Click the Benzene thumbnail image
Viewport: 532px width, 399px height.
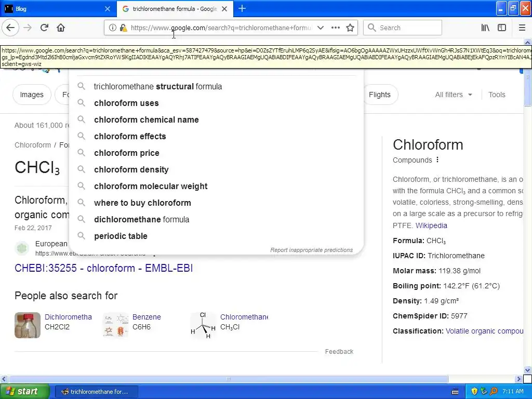[115, 325]
